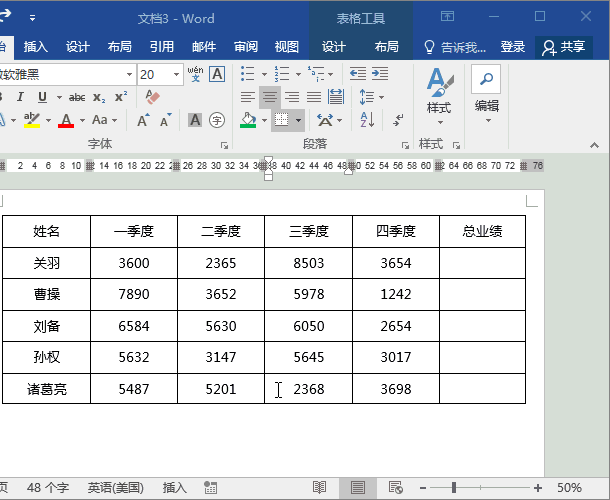Switch to Read Mode view

[x=319, y=487]
